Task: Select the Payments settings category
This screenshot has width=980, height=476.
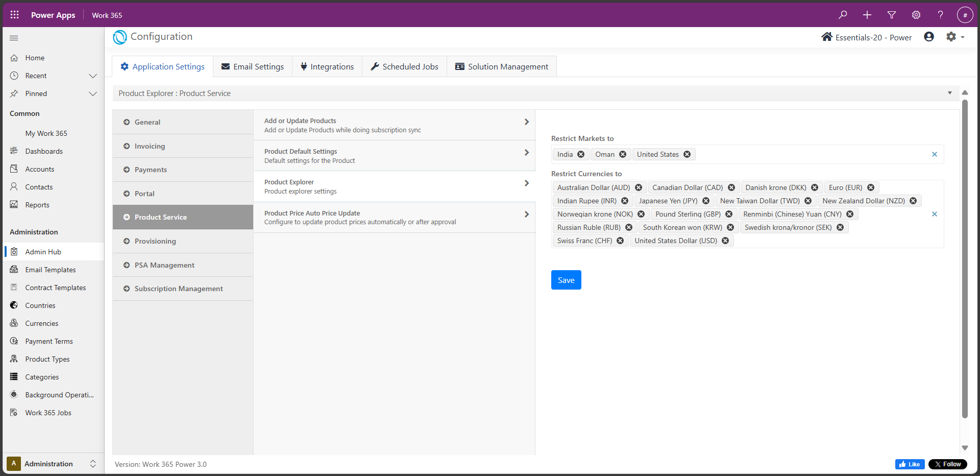Action: point(183,170)
